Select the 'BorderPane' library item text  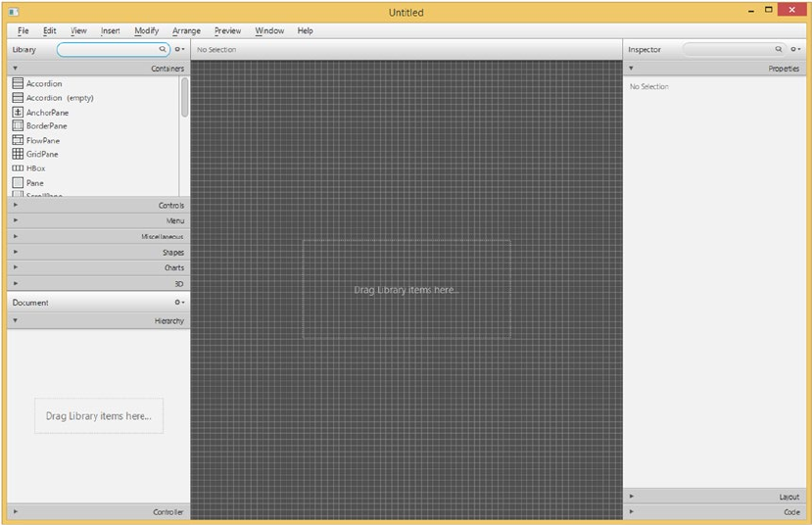pos(47,125)
